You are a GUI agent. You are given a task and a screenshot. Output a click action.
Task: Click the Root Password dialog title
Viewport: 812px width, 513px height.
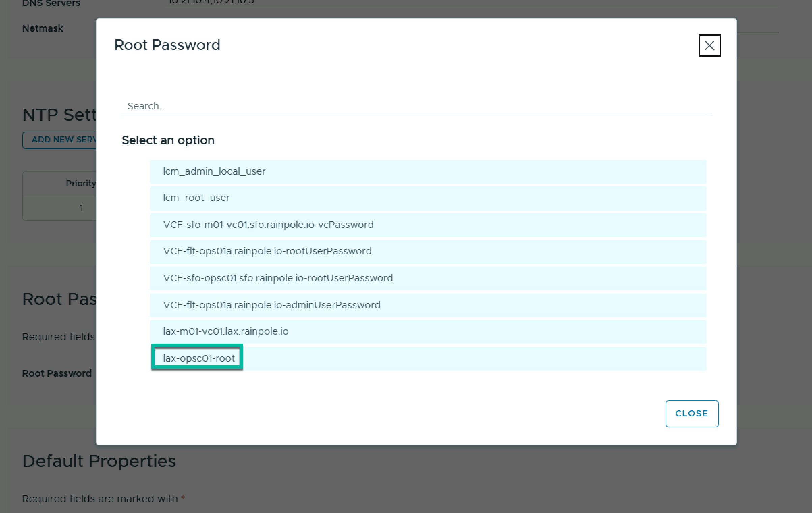[167, 45]
